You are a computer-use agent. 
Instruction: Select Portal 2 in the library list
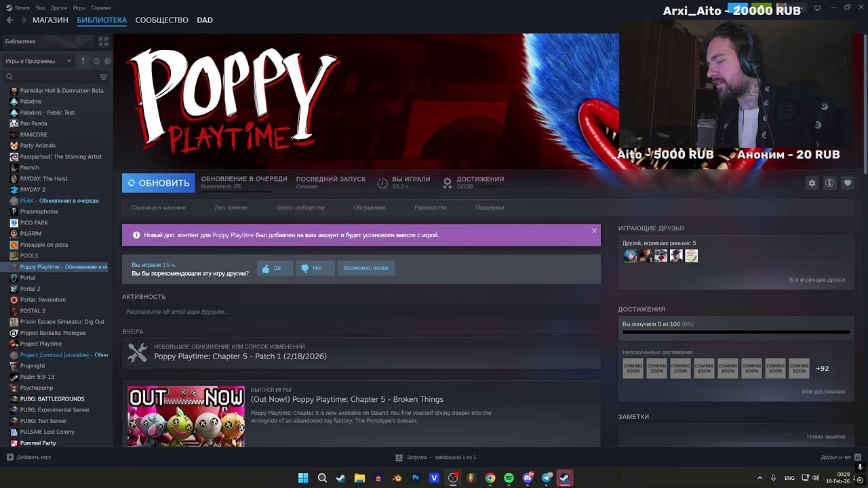(30, 289)
